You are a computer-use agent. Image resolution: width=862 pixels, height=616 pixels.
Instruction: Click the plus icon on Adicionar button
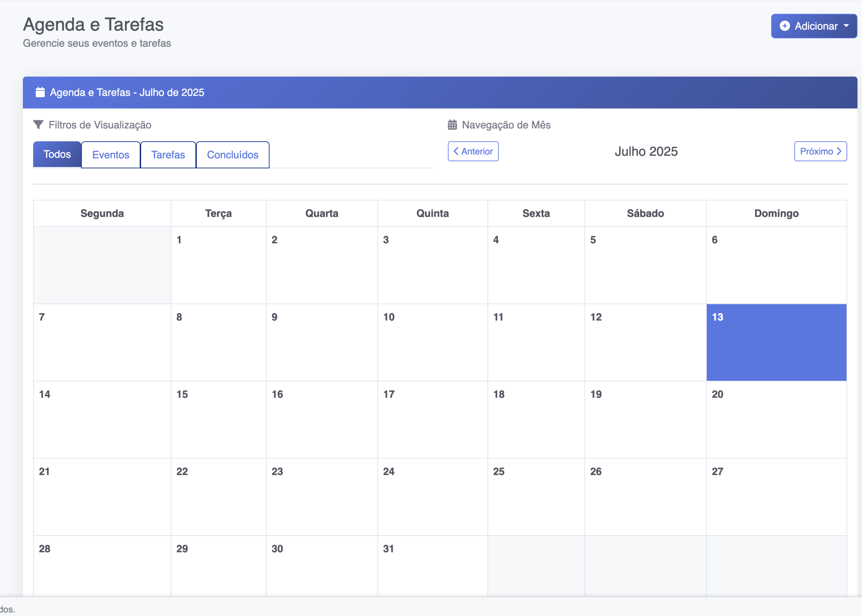(785, 26)
